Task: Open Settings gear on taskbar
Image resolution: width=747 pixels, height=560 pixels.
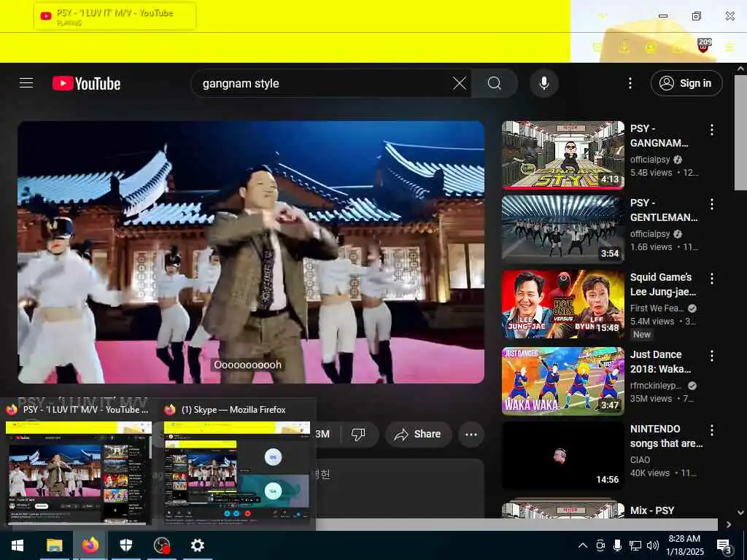Action: [197, 545]
